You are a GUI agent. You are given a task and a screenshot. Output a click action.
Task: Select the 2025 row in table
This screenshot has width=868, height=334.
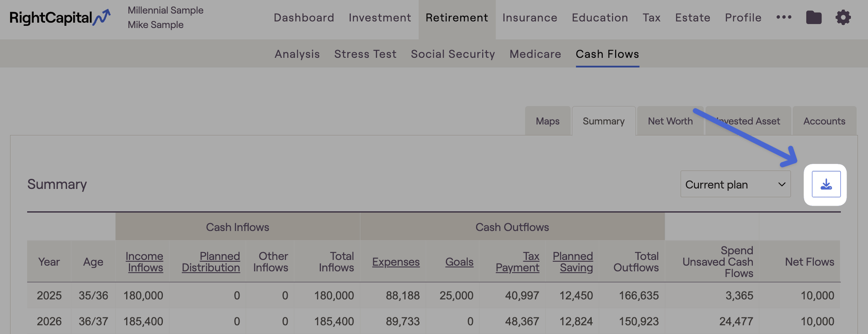49,296
